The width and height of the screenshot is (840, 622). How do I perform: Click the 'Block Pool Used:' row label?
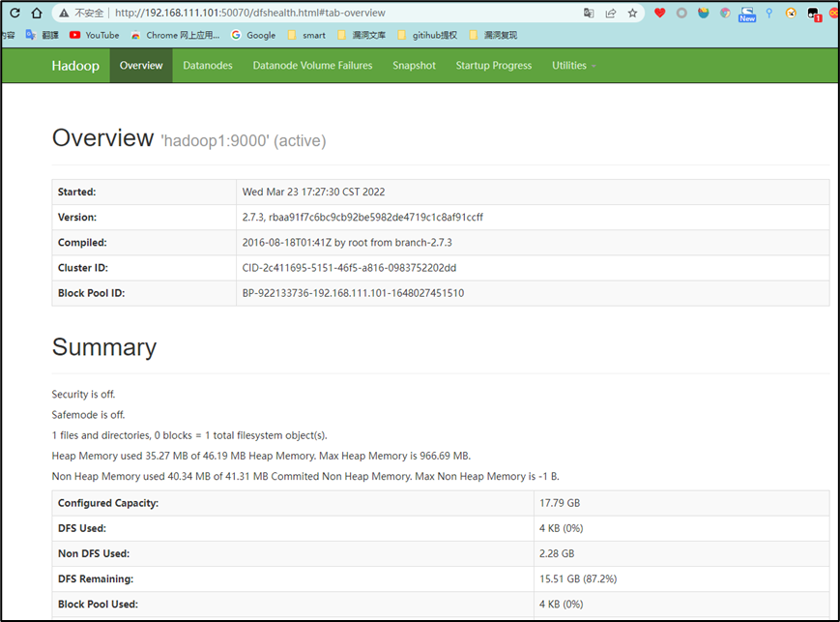point(98,604)
